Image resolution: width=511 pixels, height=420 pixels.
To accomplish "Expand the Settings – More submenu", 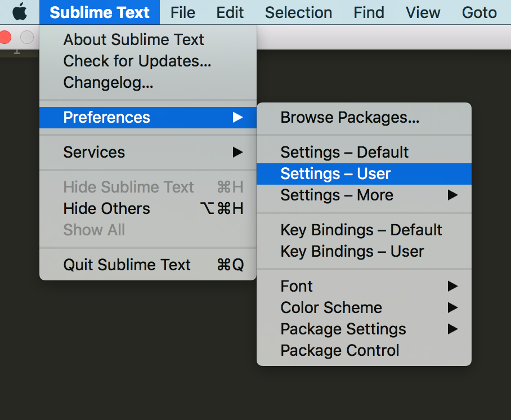I will (364, 195).
